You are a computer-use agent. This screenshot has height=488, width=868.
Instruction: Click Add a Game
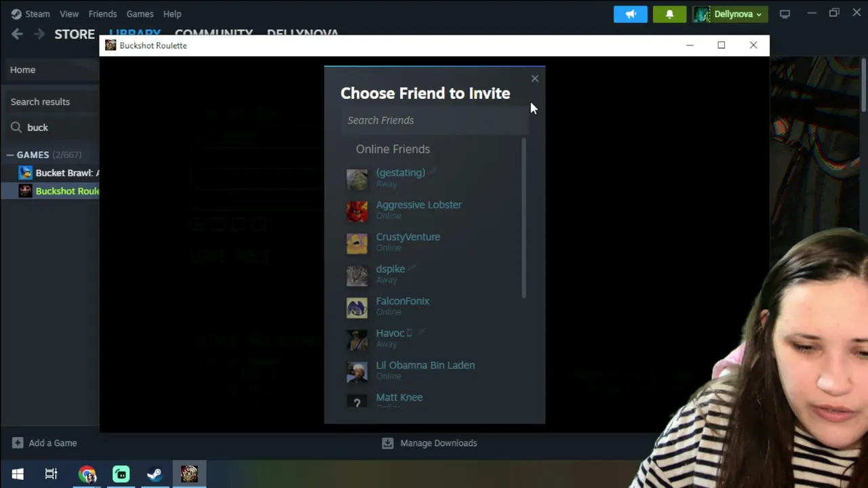click(x=45, y=443)
